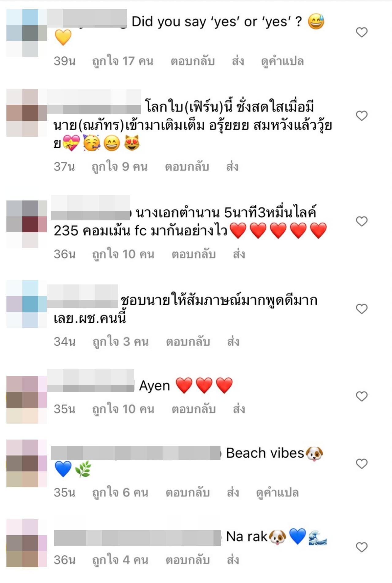The width and height of the screenshot is (392, 583).
Task: Reply to the 'Beach vibes' comment
Action: [x=188, y=493]
